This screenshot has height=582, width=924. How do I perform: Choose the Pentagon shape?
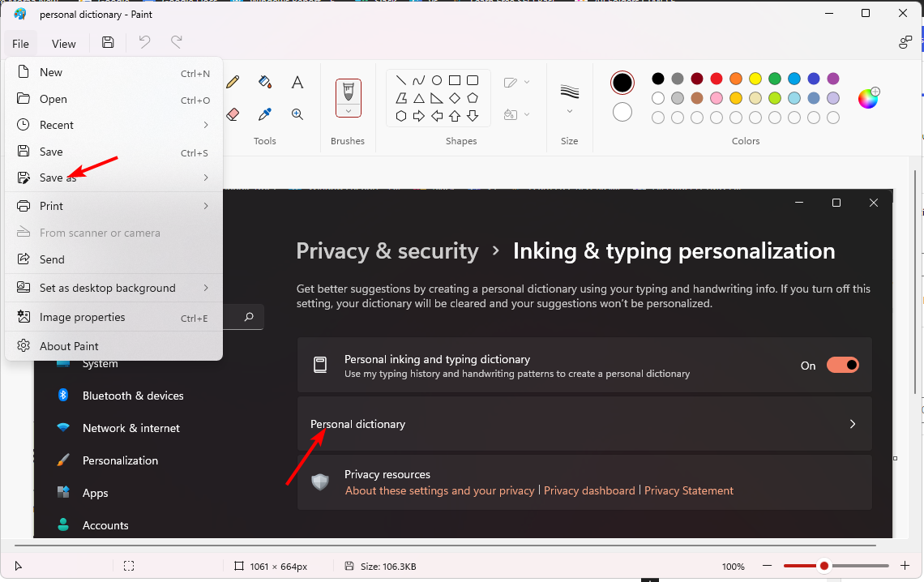(473, 98)
